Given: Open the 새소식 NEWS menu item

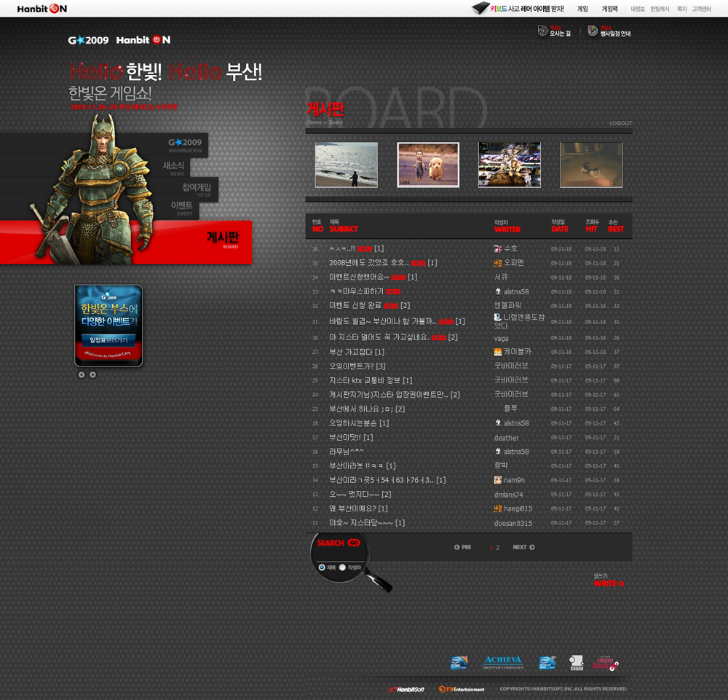Looking at the screenshot, I should click(173, 167).
